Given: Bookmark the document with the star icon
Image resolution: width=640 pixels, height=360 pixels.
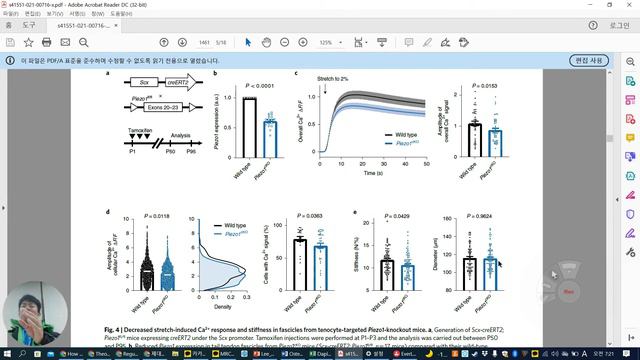Looking at the screenshot, I should (29, 42).
